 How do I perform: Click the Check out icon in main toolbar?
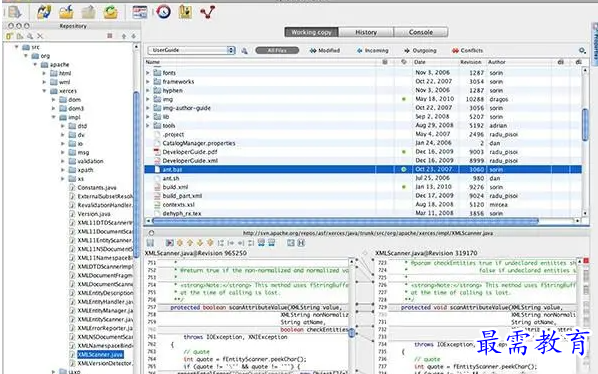pos(14,12)
